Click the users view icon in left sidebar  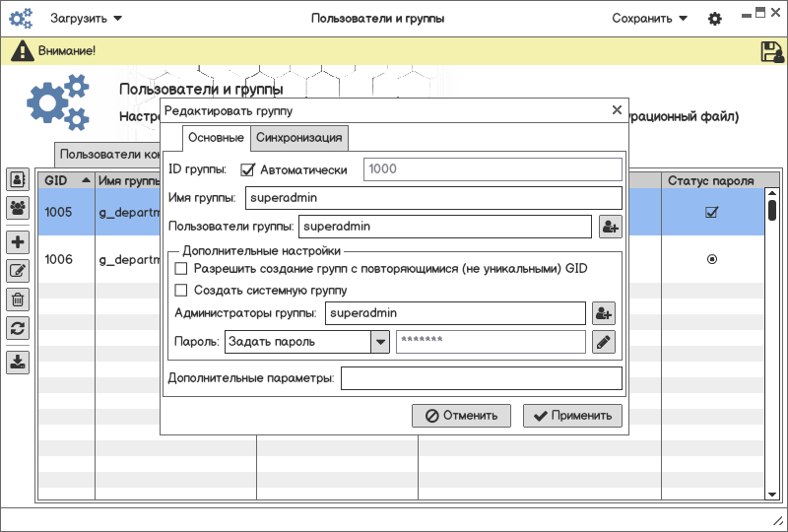click(18, 179)
